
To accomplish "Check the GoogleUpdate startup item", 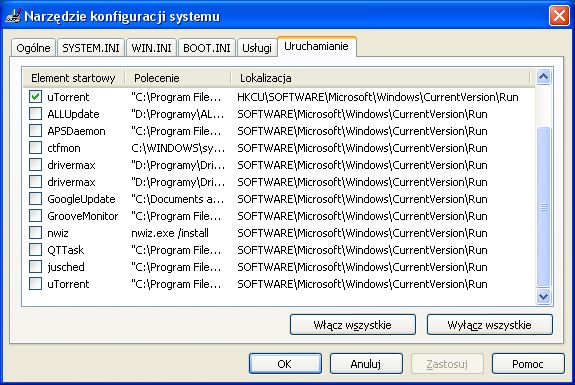I will [36, 199].
